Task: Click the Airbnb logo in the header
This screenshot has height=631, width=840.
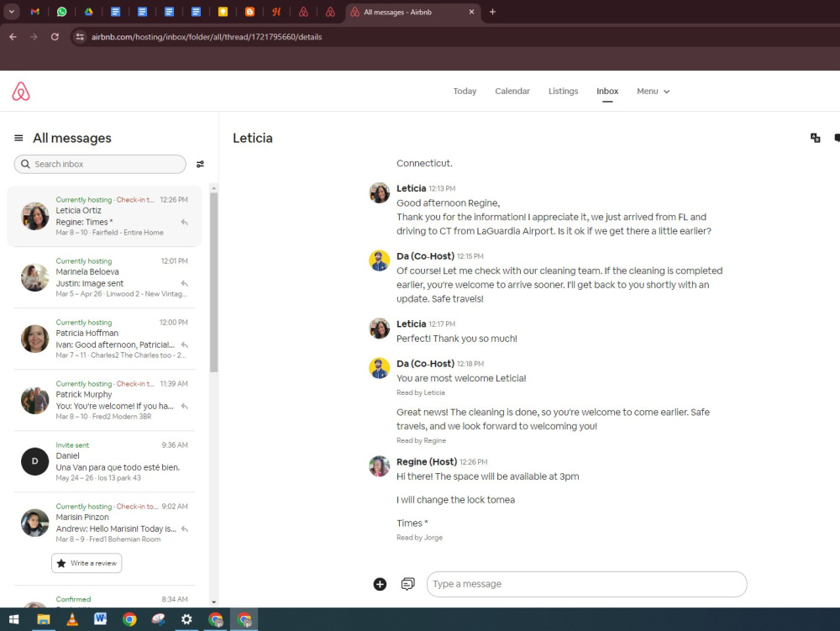Action: (21, 92)
